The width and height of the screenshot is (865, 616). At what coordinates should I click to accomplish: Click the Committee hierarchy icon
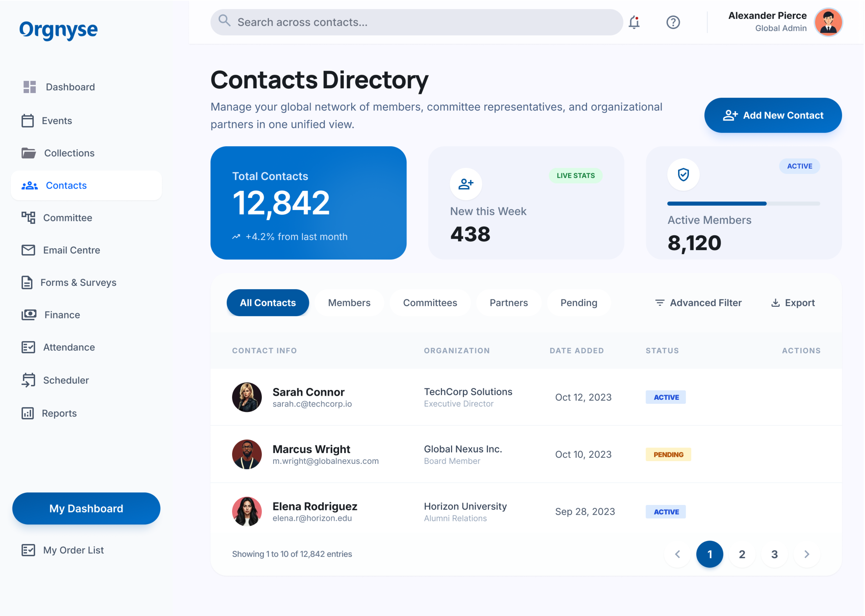(x=28, y=218)
